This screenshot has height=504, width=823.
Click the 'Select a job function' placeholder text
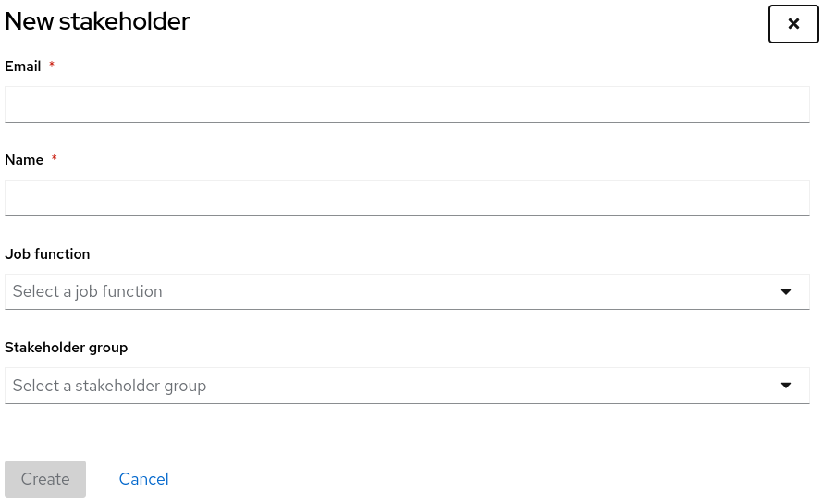click(x=88, y=291)
